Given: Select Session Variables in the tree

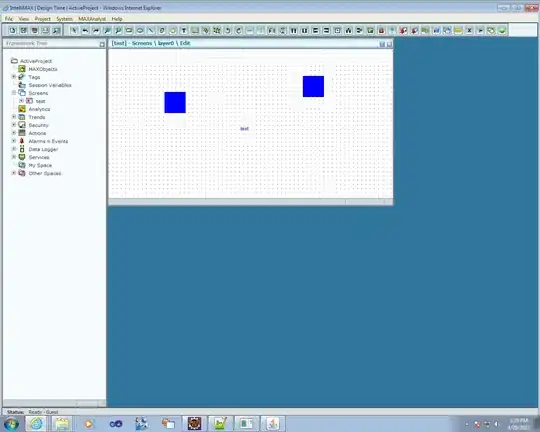Looking at the screenshot, I should coord(50,85).
